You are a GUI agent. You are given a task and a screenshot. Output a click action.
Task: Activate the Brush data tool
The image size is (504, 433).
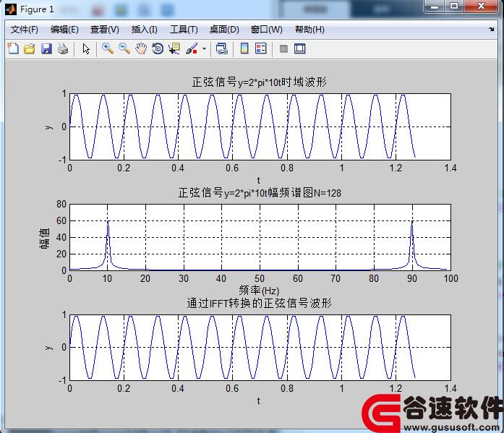tap(192, 49)
